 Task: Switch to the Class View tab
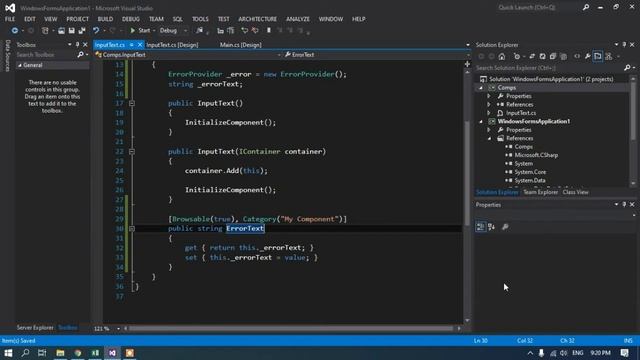pos(576,192)
